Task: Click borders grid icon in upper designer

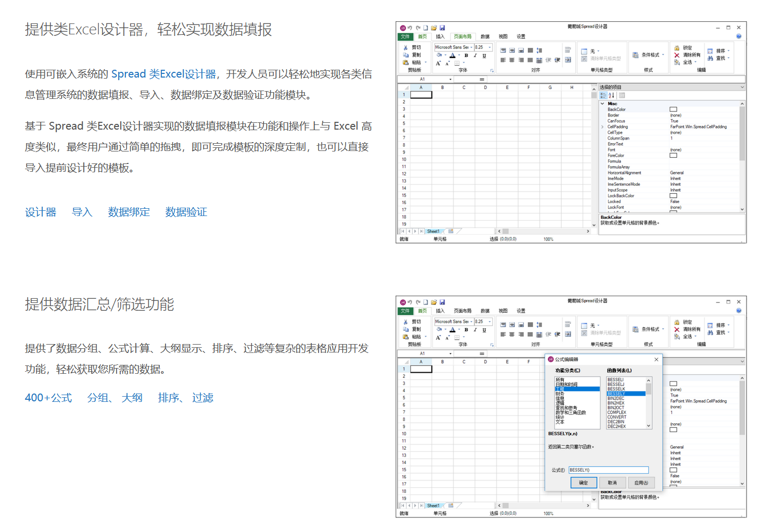Action: [457, 63]
